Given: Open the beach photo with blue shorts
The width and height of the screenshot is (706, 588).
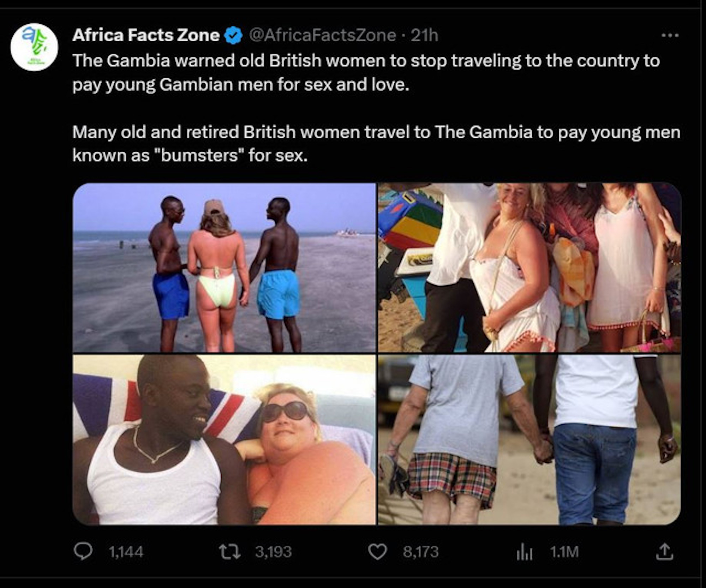Looking at the screenshot, I should click(x=224, y=268).
